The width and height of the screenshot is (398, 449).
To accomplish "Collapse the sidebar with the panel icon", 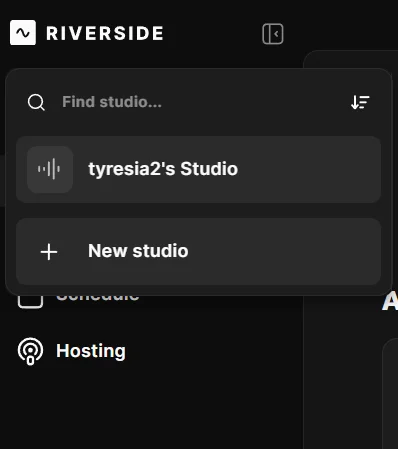I will pos(273,34).
